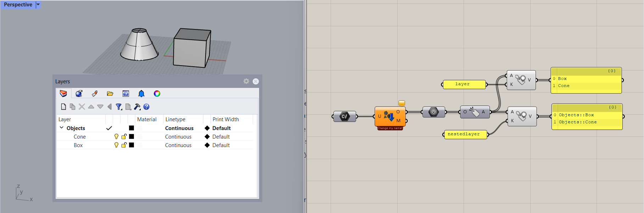This screenshot has width=644, height=213.
Task: Click the New Layer icon
Action: (x=63, y=107)
